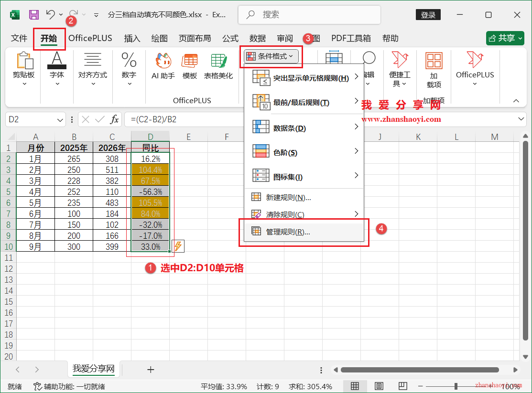This screenshot has height=393, width=532.
Task: Click the zoom out minus icon
Action: (420, 386)
